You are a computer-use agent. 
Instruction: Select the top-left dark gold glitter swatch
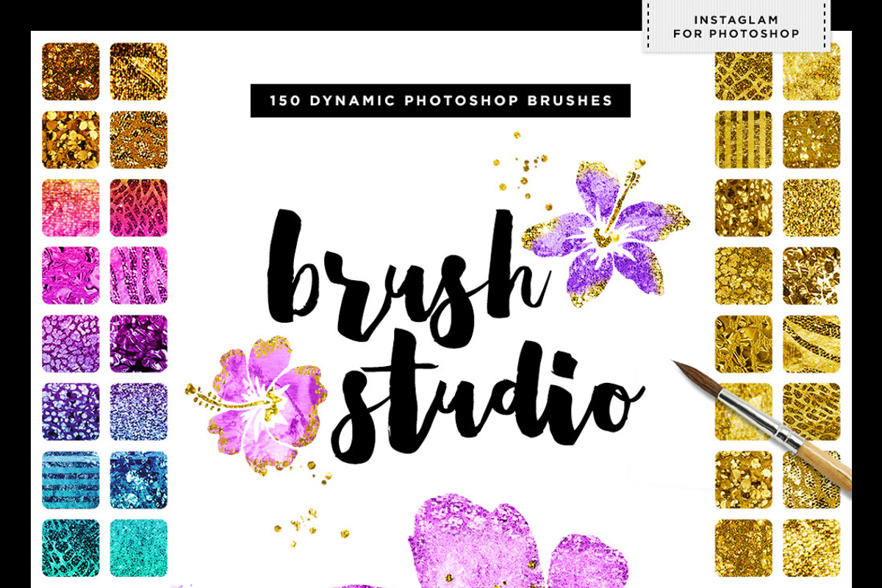point(71,71)
